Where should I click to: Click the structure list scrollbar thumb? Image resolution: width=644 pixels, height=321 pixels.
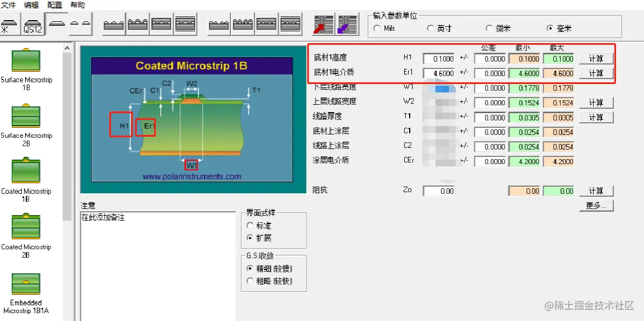(x=67, y=136)
